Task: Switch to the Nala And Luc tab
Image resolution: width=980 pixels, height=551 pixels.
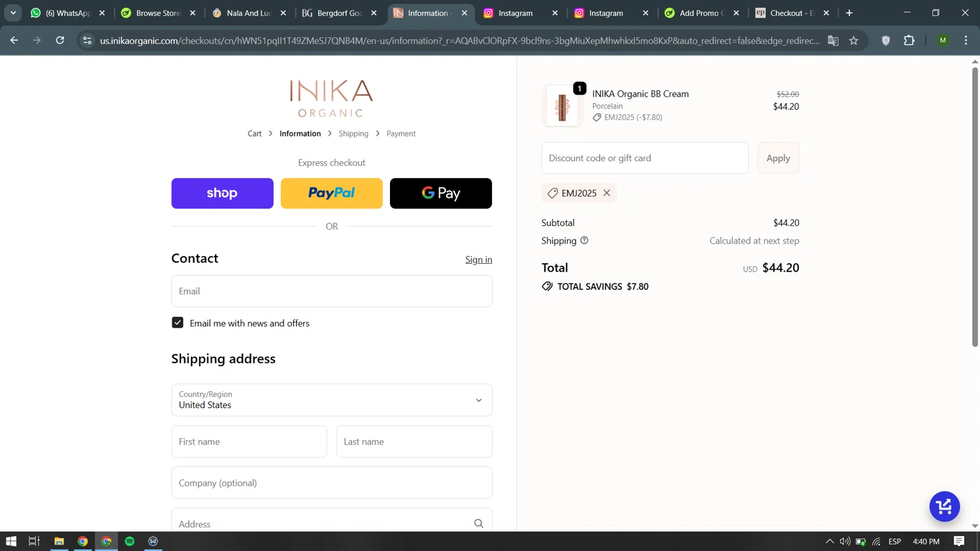Action: coord(248,13)
